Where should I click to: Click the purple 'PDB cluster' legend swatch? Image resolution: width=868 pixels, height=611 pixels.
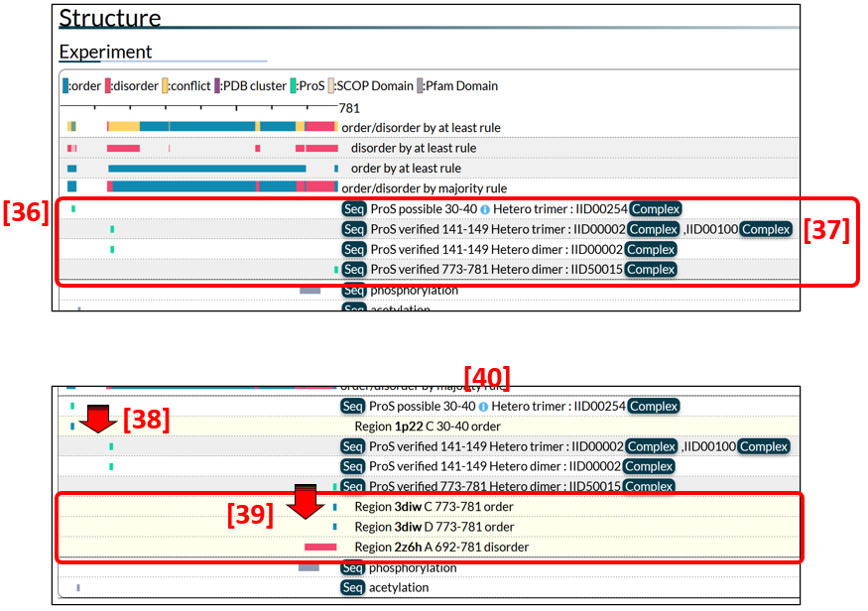point(218,86)
